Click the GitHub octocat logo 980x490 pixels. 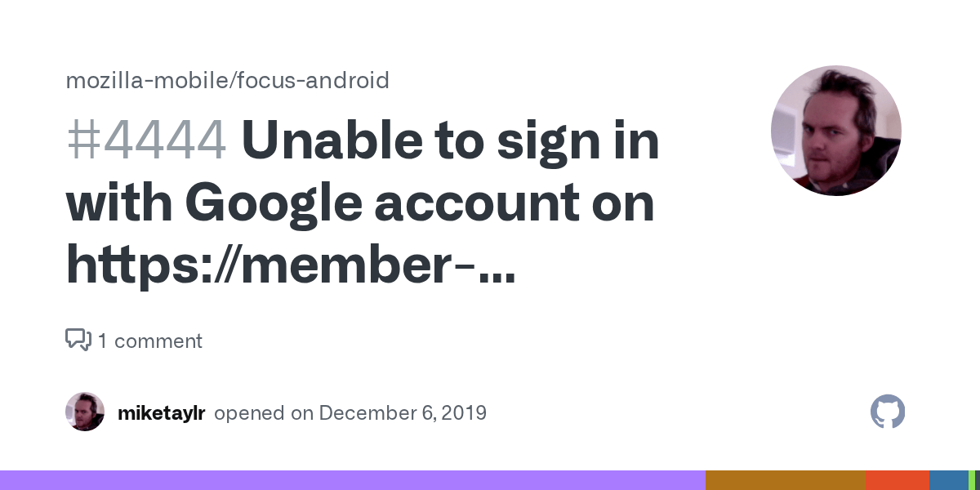point(888,412)
